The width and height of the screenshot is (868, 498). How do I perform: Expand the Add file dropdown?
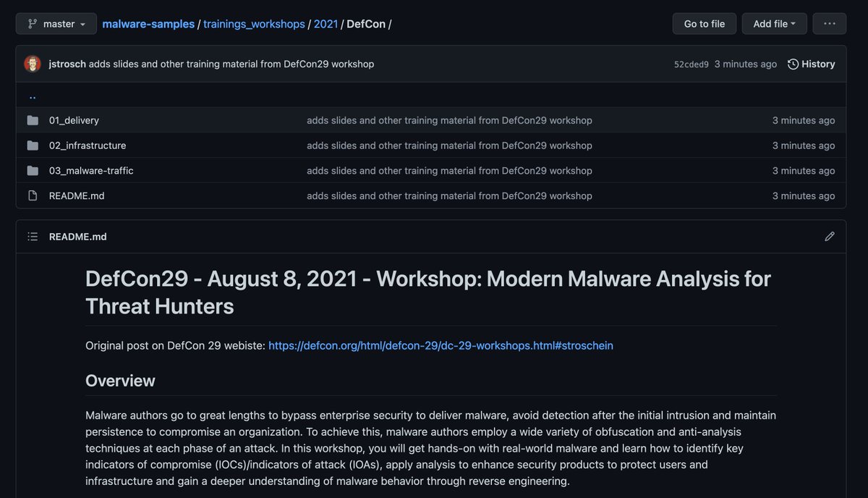tap(774, 24)
